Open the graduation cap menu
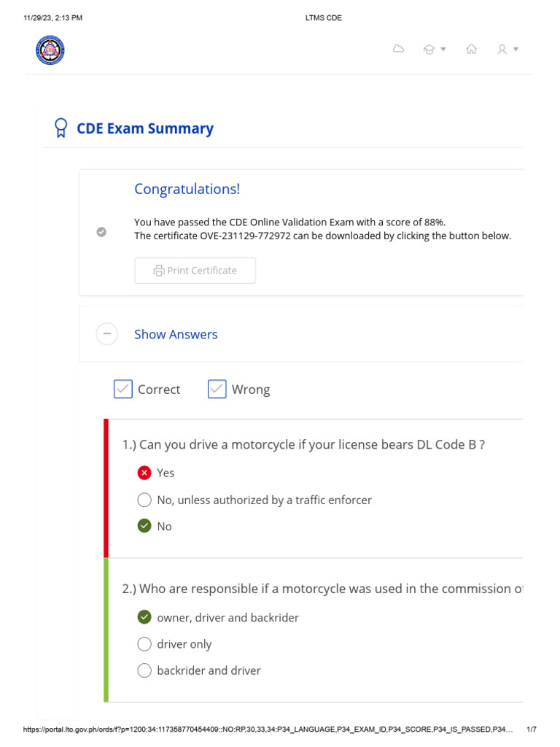Viewport: 560px width, 747px height. pyautogui.click(x=434, y=50)
